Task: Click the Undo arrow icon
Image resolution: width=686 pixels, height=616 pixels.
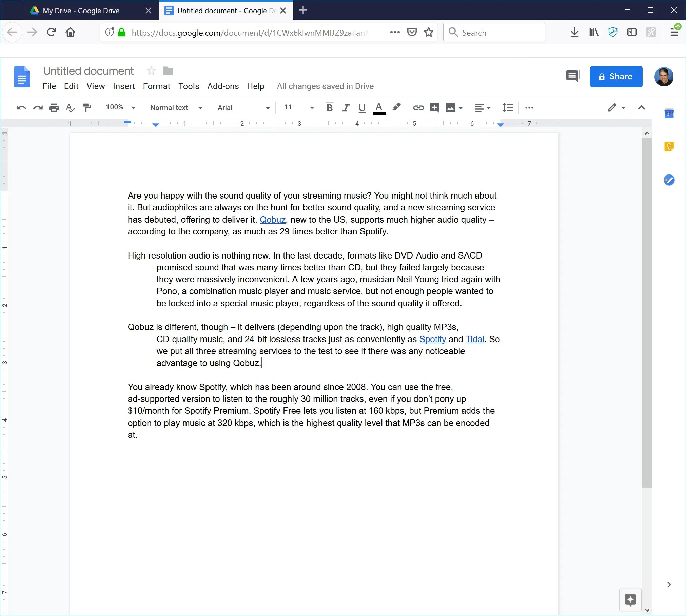Action: point(21,108)
